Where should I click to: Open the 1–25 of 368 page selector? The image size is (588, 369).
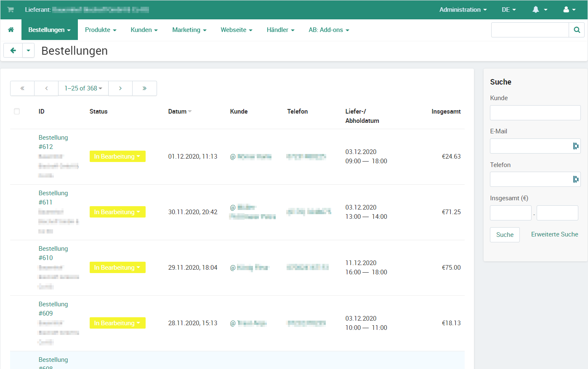click(x=83, y=88)
